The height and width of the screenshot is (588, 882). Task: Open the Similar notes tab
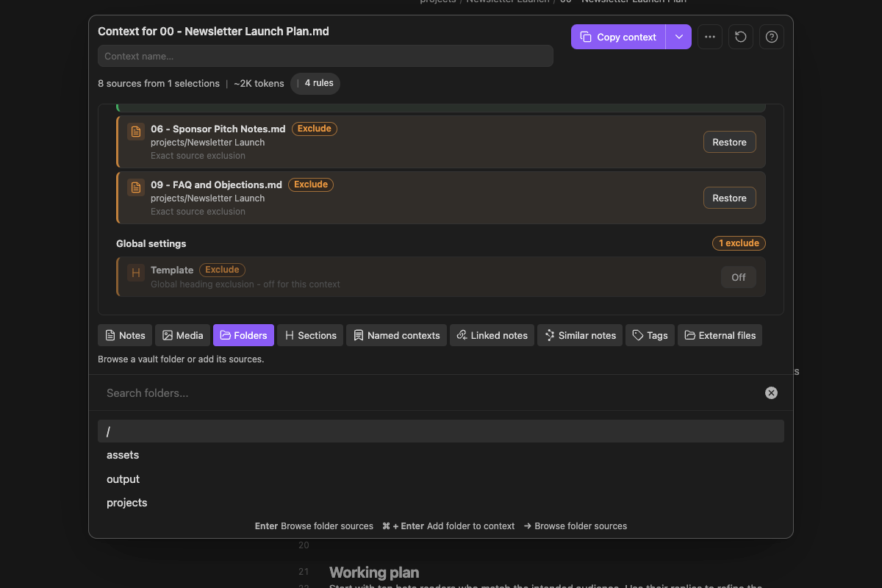pyautogui.click(x=580, y=335)
